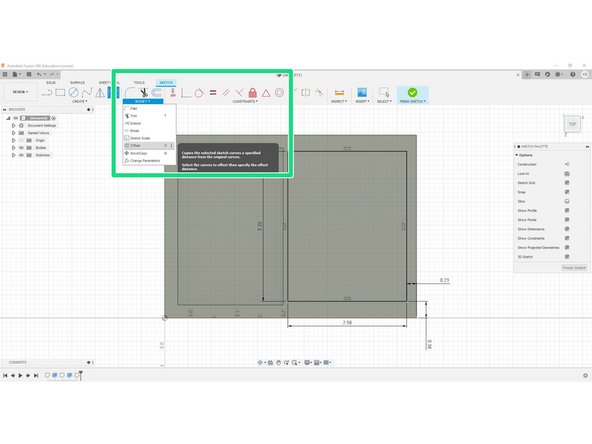Toggle the Show Dimensions checkbox
The height and width of the screenshot is (444, 592).
(x=567, y=229)
